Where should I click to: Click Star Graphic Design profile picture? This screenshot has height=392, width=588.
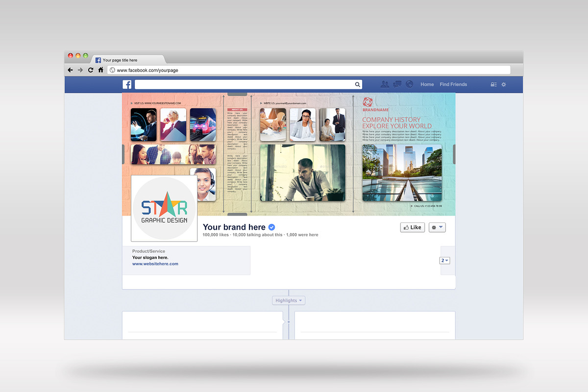tap(164, 209)
